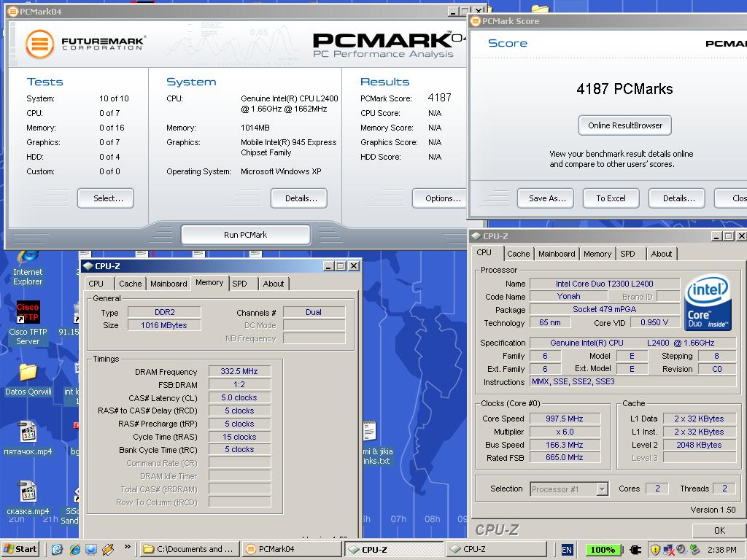This screenshot has width=747, height=560.
Task: Click the security shield tray icon
Action: (655, 550)
